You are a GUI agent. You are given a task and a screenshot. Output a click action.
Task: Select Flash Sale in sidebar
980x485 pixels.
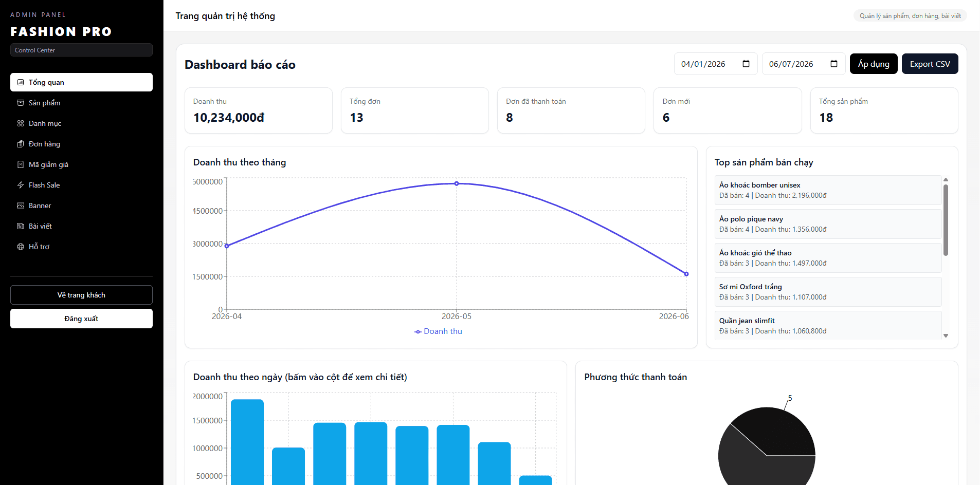[x=81, y=185]
